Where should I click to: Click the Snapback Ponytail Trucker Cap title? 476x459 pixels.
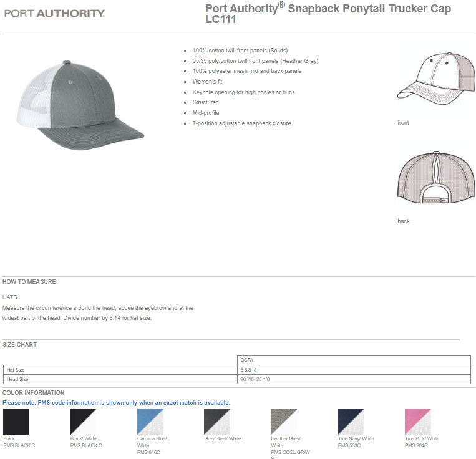point(328,14)
